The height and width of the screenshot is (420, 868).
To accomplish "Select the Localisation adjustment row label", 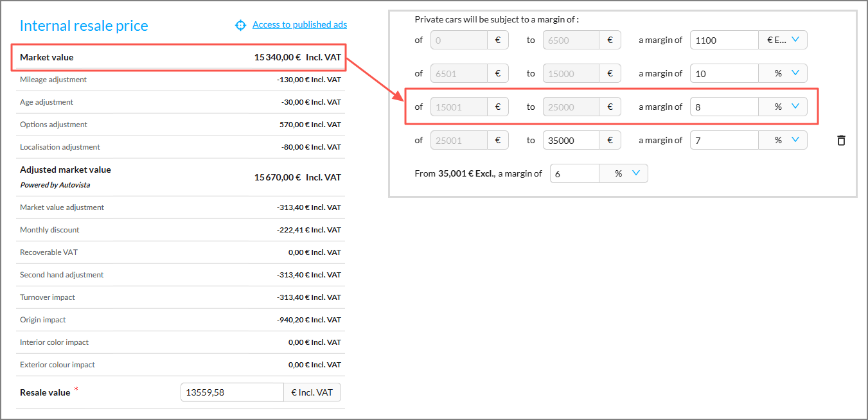I will pos(60,147).
